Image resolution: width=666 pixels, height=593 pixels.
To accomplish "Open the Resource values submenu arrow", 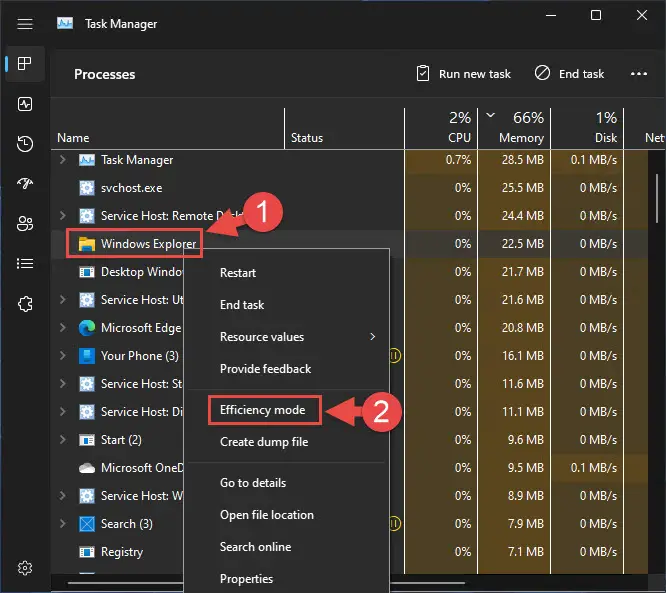I will [x=373, y=337].
